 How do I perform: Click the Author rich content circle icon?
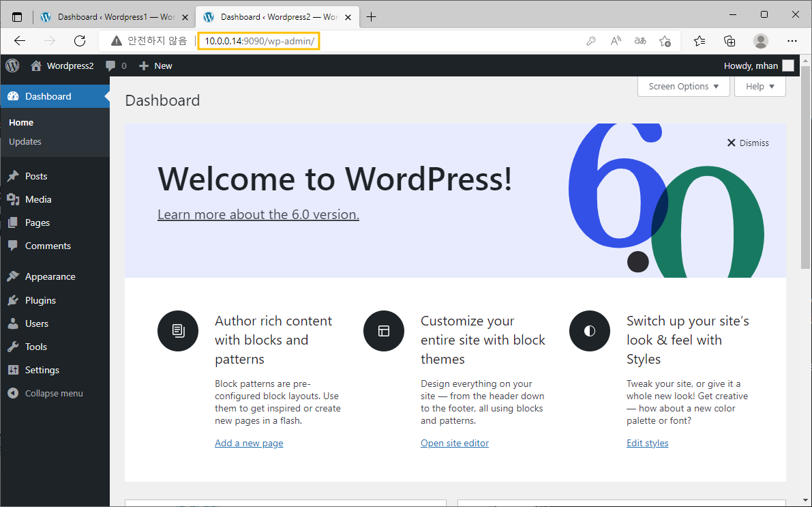(178, 331)
